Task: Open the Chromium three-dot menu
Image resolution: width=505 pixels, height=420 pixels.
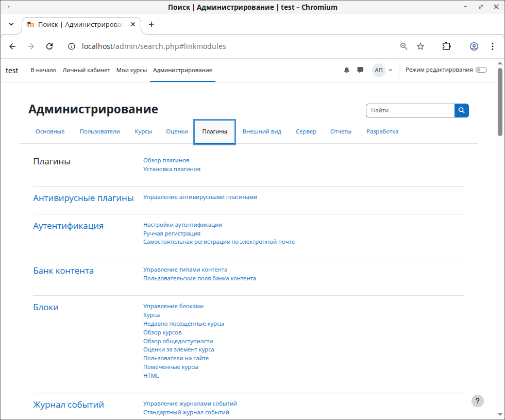Action: pos(493,46)
